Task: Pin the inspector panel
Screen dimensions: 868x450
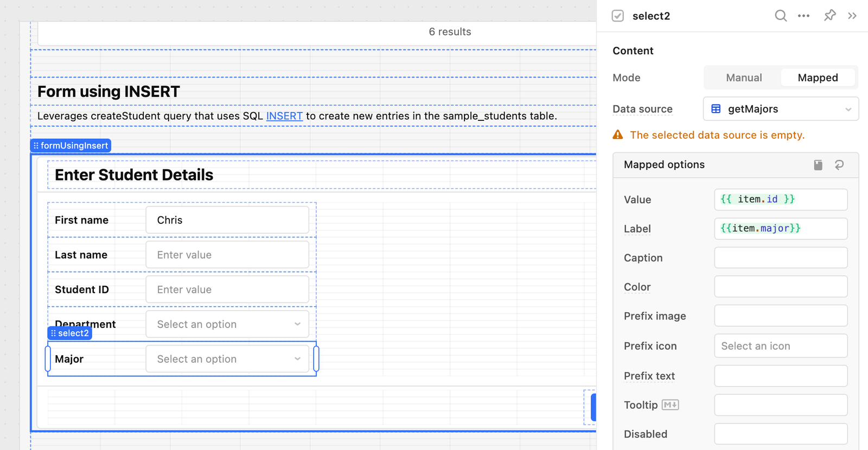Action: (829, 16)
